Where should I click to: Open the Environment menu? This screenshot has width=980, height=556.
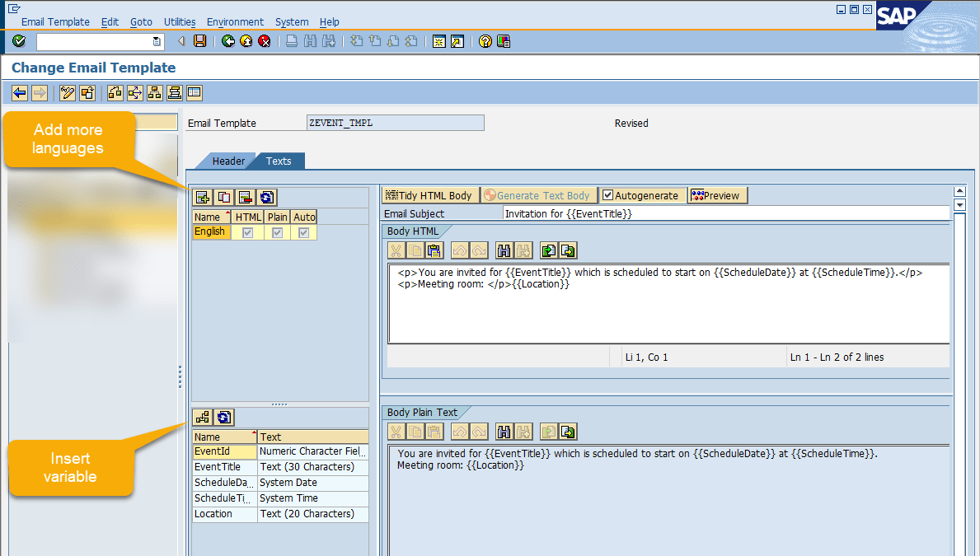point(235,22)
